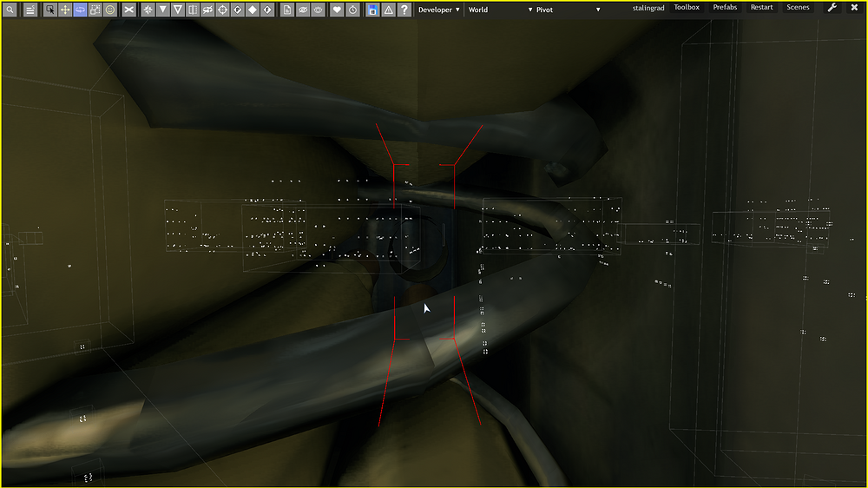Save the scene with floppy disk icon
Screen dimensions: 868x488
[372, 10]
